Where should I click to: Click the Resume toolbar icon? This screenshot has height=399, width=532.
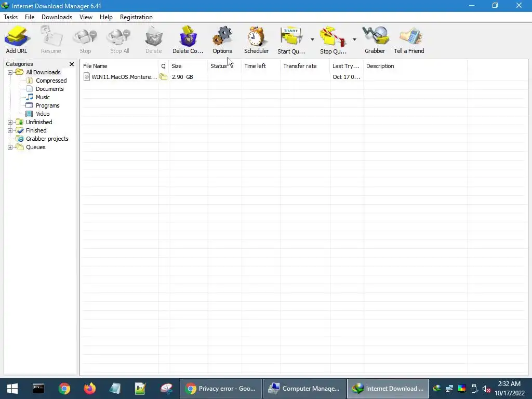coord(51,37)
